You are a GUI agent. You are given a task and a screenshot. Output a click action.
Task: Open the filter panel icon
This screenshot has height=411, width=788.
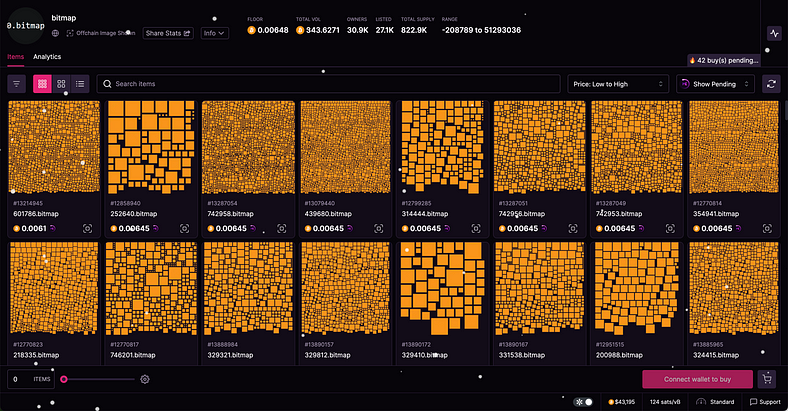tap(17, 84)
